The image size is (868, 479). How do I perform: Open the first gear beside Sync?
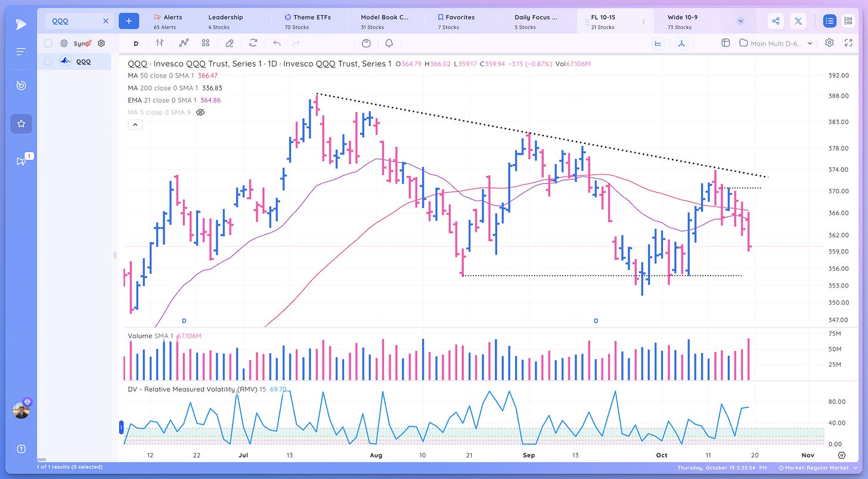click(64, 43)
